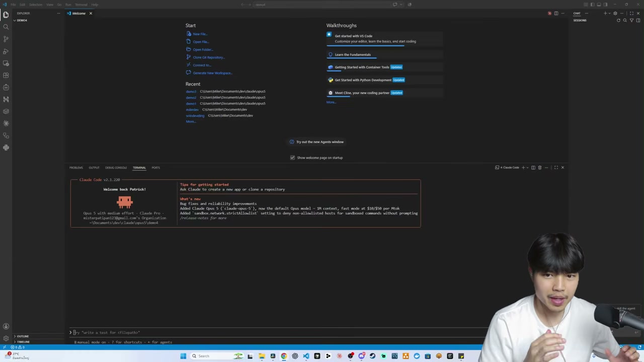Screen dimensions: 644x362
Task: Kill the Claude Code terminal with trash icon
Action: (540, 167)
